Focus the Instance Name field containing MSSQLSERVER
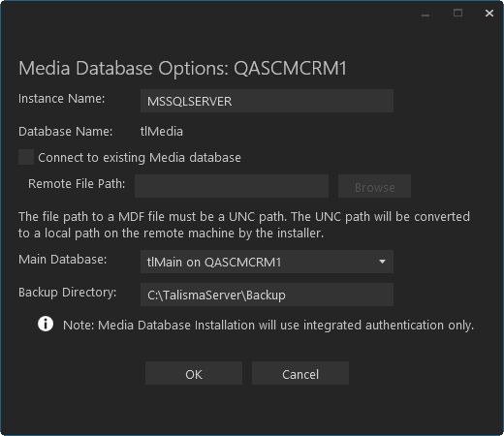 tap(267, 101)
